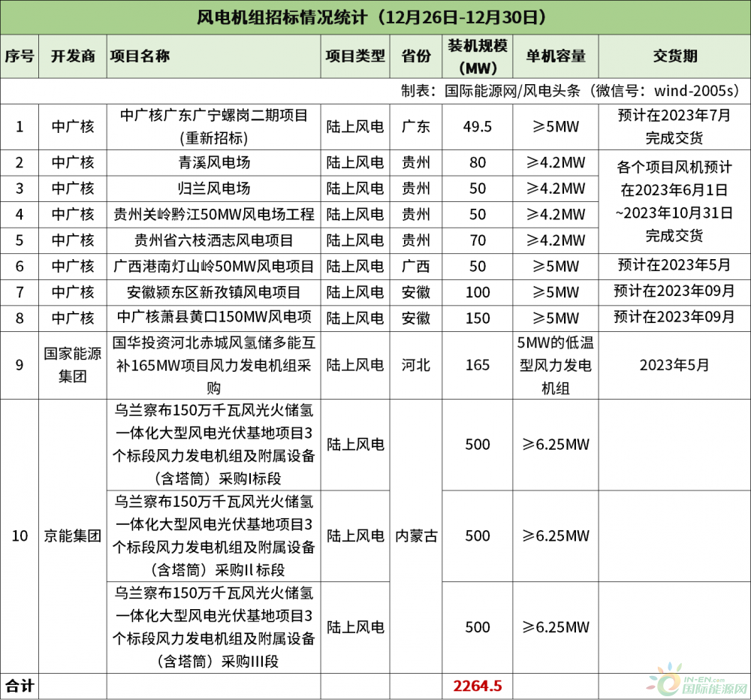Click project cell 国华投资河北赤城风氢储多能互补
751x700 pixels.
coord(213,365)
